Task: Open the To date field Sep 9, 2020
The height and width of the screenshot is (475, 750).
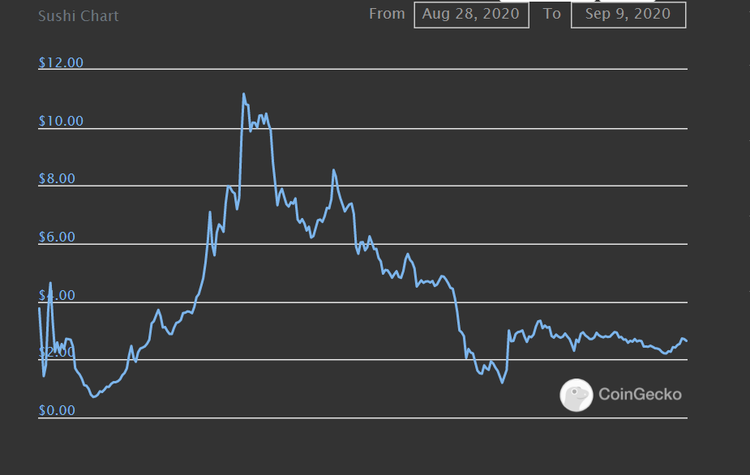Action: point(628,15)
